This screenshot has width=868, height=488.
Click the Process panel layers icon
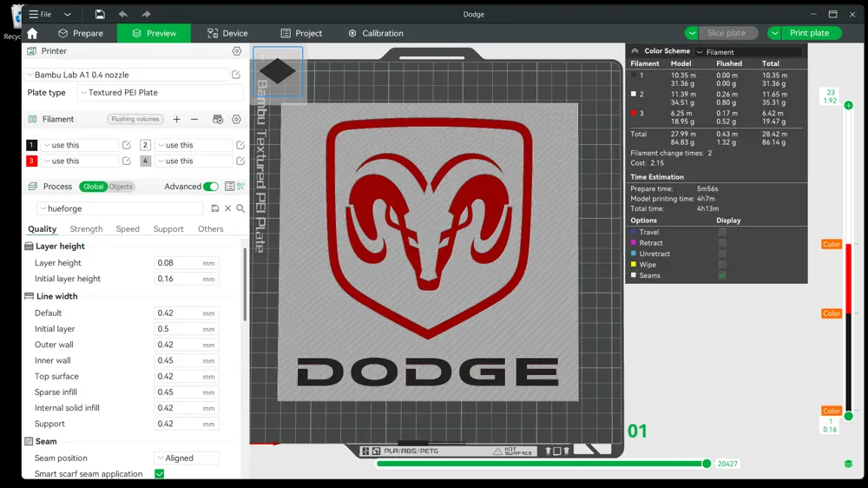point(33,187)
